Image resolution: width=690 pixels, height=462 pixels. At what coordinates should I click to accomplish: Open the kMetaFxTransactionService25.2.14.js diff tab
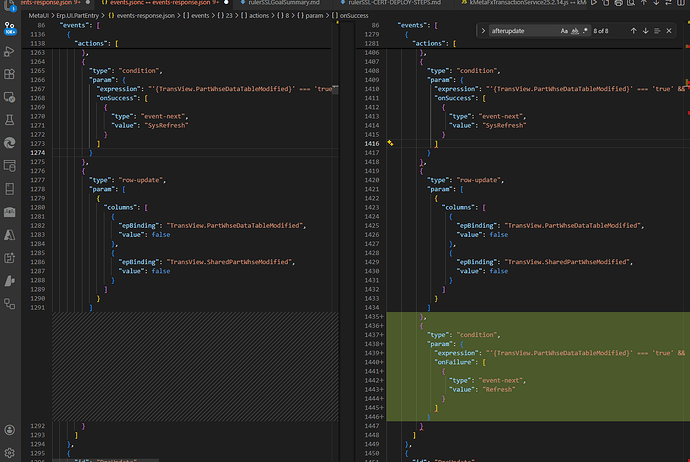(x=524, y=3)
